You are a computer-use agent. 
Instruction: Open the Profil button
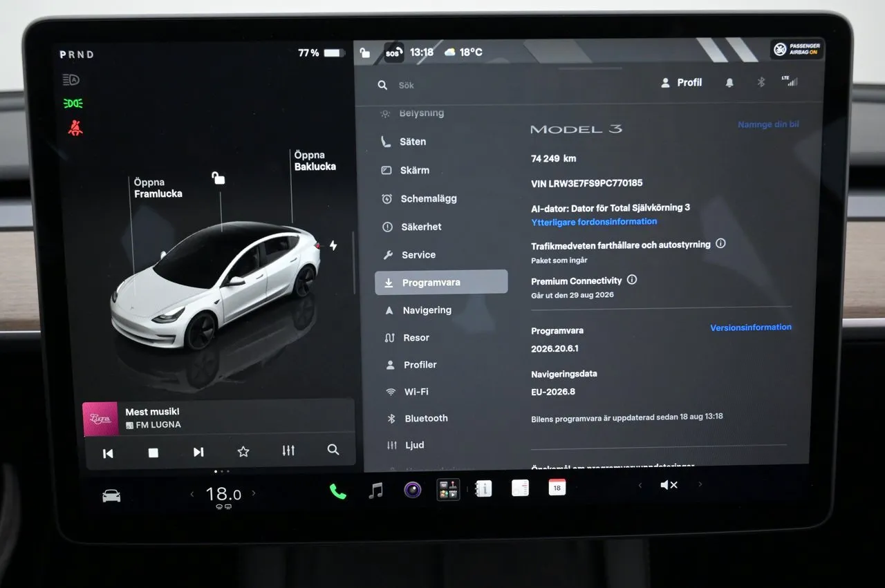[x=682, y=82]
